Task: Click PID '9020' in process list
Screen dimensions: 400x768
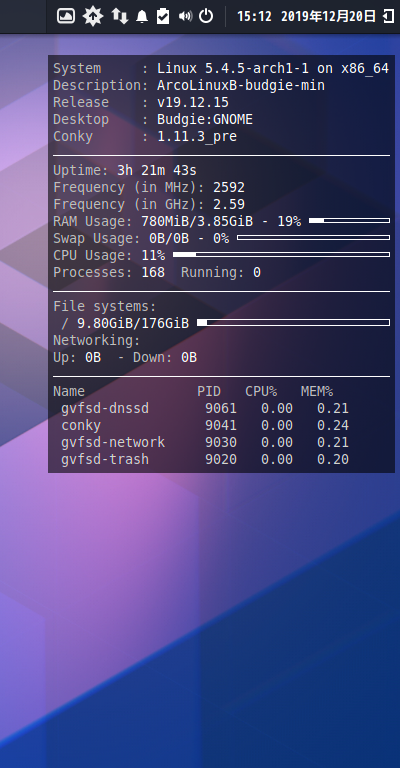Action: (x=221, y=459)
